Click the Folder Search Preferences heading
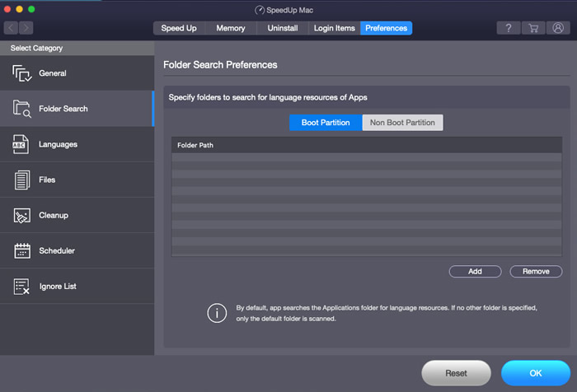 (x=220, y=65)
